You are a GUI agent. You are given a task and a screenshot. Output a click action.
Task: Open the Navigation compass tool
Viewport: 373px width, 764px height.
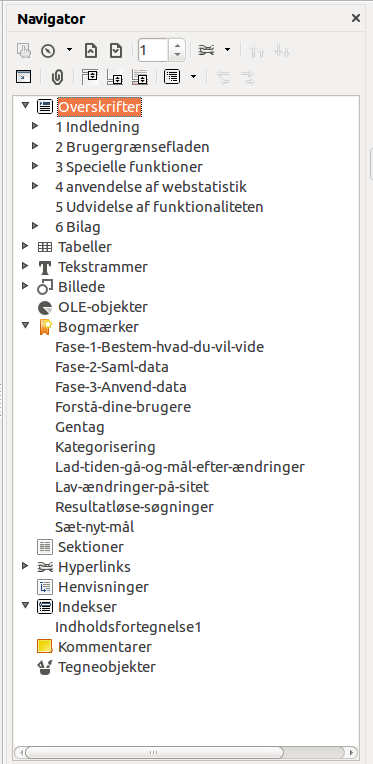click(x=48, y=50)
